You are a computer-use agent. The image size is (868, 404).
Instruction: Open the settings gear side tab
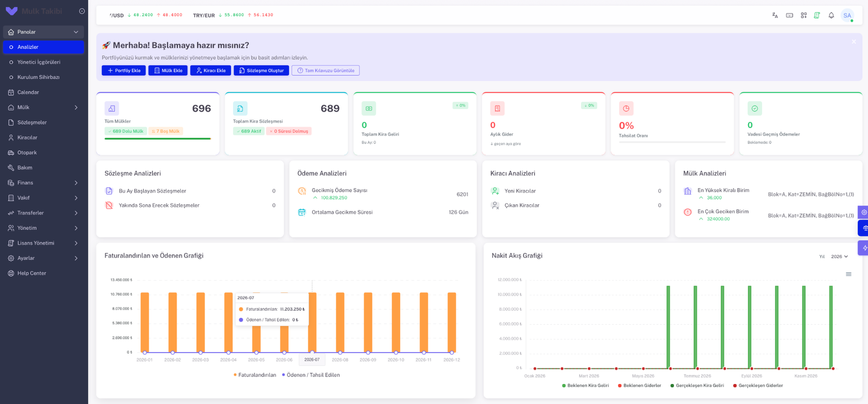click(x=863, y=212)
